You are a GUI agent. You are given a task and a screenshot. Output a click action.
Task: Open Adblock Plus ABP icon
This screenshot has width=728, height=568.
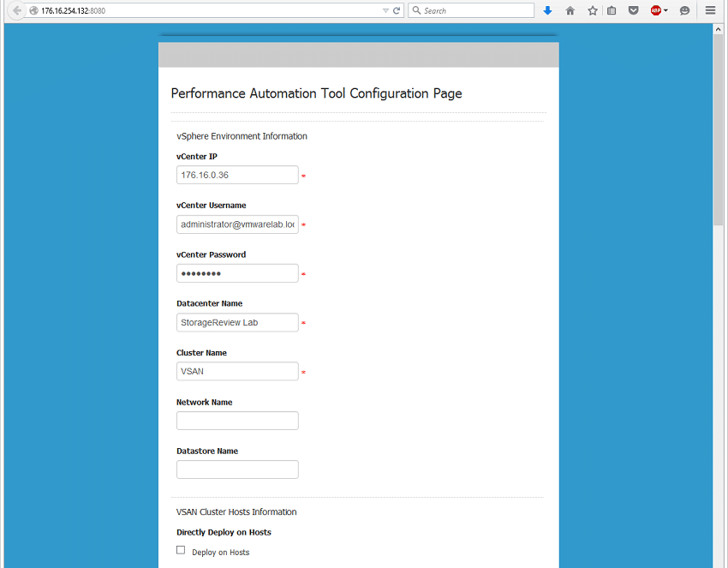pos(655,10)
